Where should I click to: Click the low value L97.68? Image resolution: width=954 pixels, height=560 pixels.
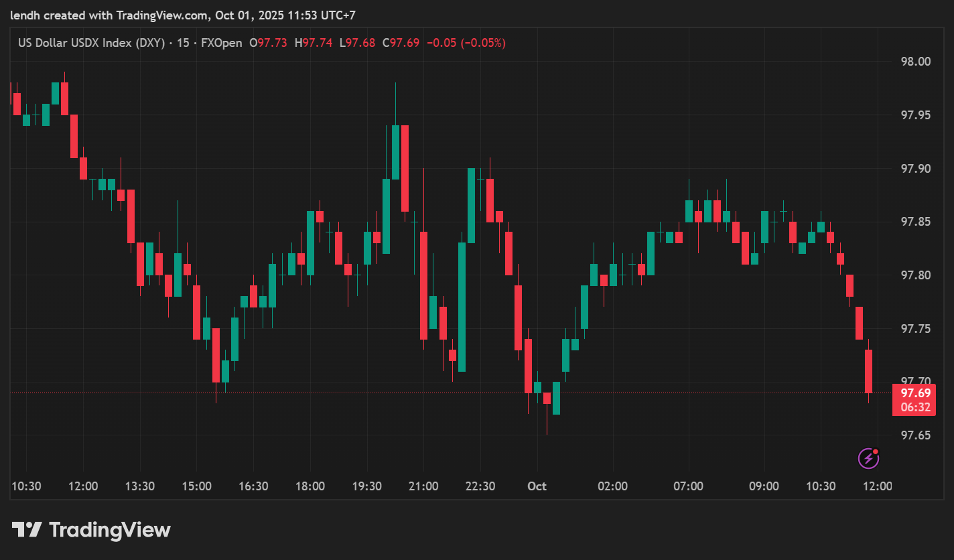coord(357,43)
